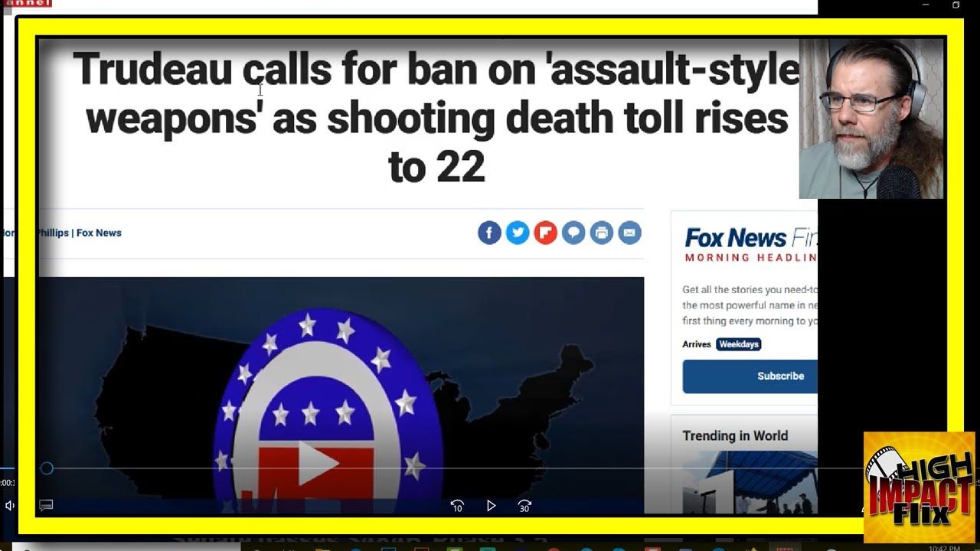Screen dimensions: 980x551
Task: Open the Fox News author link
Action: [x=99, y=233]
